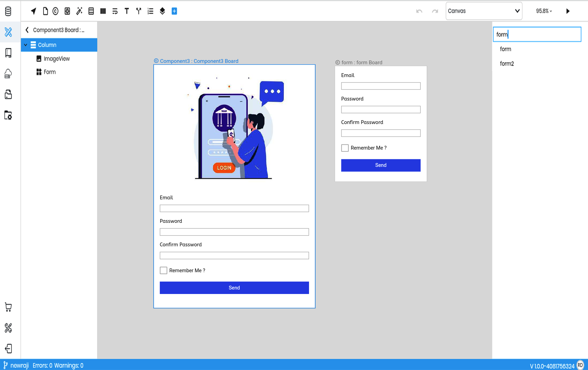Select the Text tool in toolbar

(127, 11)
